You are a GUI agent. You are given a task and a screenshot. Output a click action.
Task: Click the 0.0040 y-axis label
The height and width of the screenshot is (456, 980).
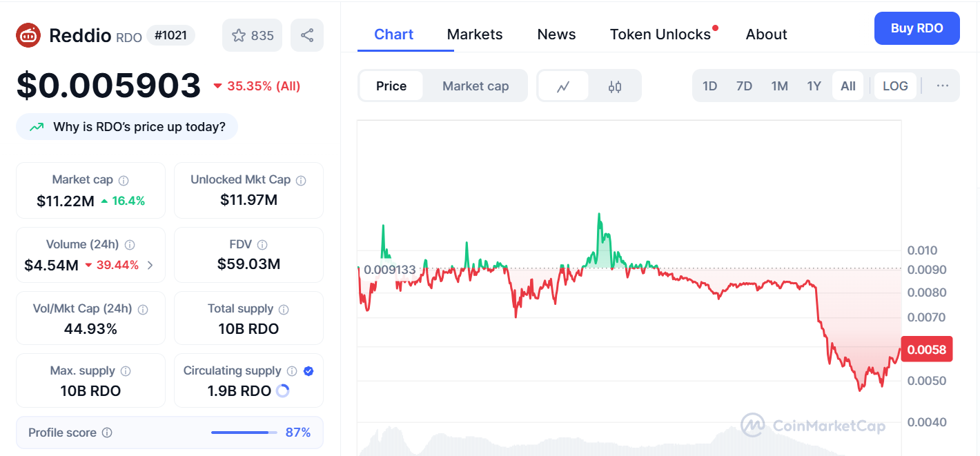pyautogui.click(x=926, y=422)
